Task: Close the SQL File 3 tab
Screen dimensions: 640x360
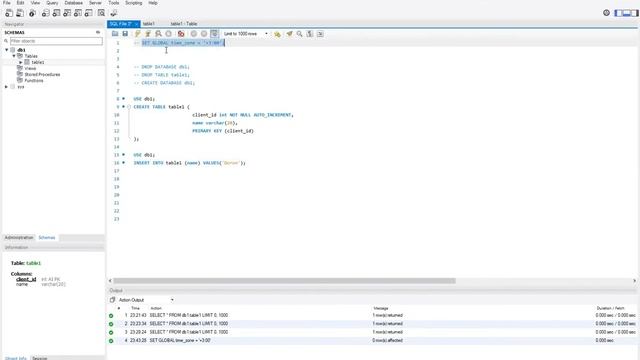Action: point(136,24)
